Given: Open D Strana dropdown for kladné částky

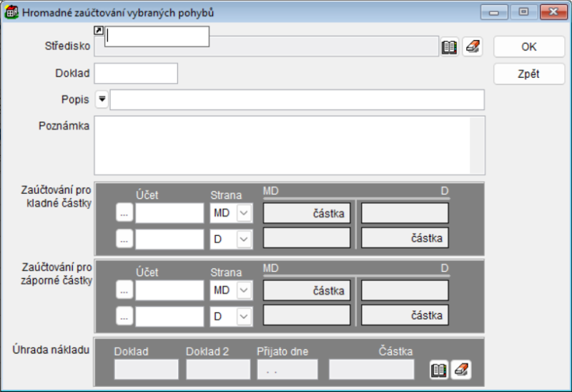Looking at the screenshot, I should click(x=245, y=239).
